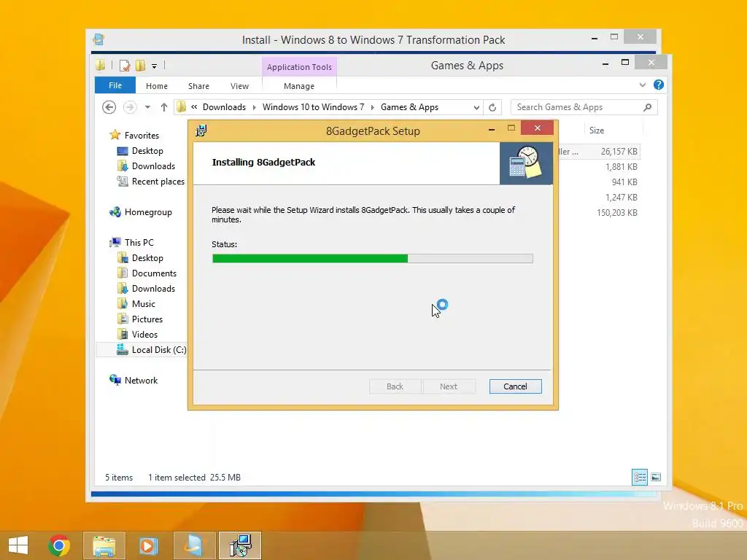Viewport: 747px width, 560px height.
Task: Switch to the 8GadgetPack setup taskbar icon
Action: coord(239,545)
